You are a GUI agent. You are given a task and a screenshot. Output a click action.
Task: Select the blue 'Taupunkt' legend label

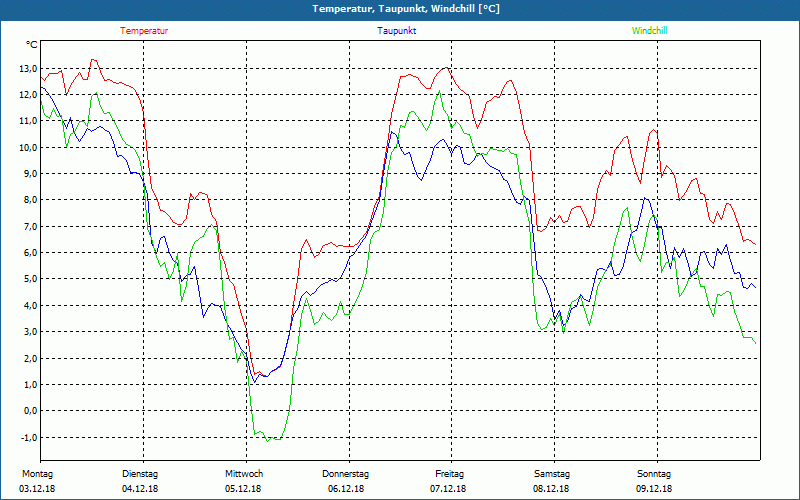pyautogui.click(x=396, y=31)
